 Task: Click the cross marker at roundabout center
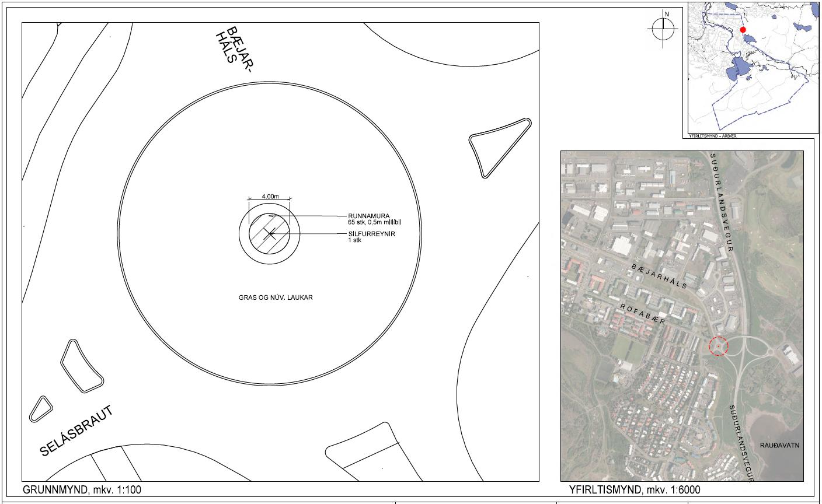pyautogui.click(x=269, y=233)
